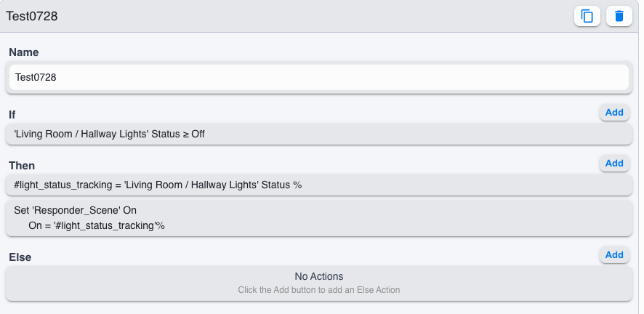
Task: Add a new action in the Else section
Action: (x=614, y=255)
